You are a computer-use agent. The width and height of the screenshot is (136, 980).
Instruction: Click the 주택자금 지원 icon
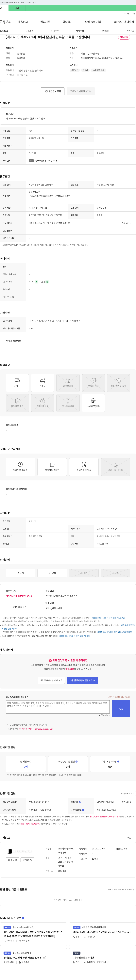pos(17,403)
